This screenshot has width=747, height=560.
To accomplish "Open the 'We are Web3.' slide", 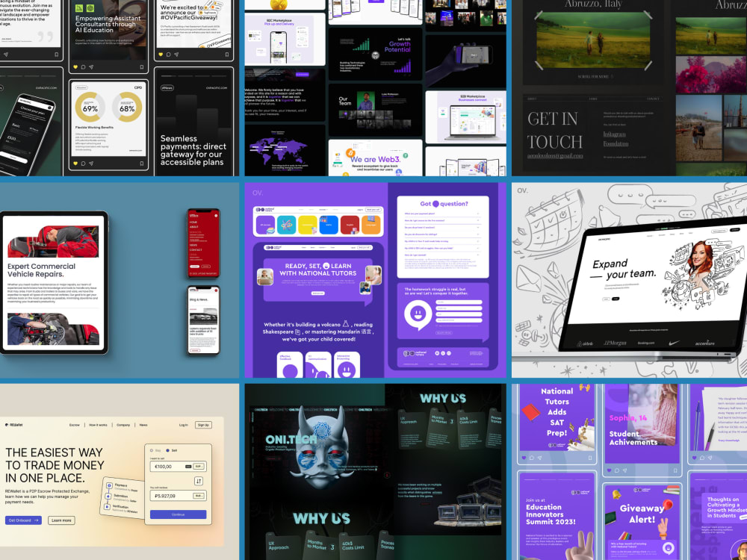I will pyautogui.click(x=376, y=158).
